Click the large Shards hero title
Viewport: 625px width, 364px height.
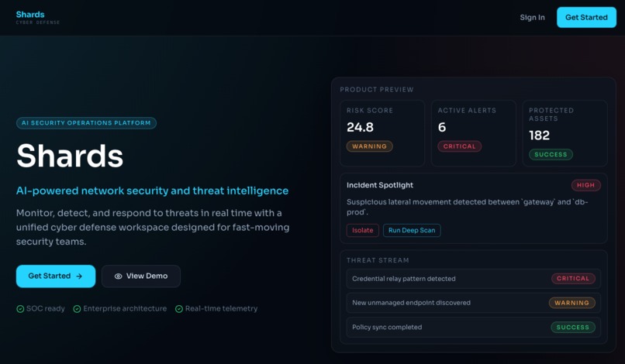[70, 156]
